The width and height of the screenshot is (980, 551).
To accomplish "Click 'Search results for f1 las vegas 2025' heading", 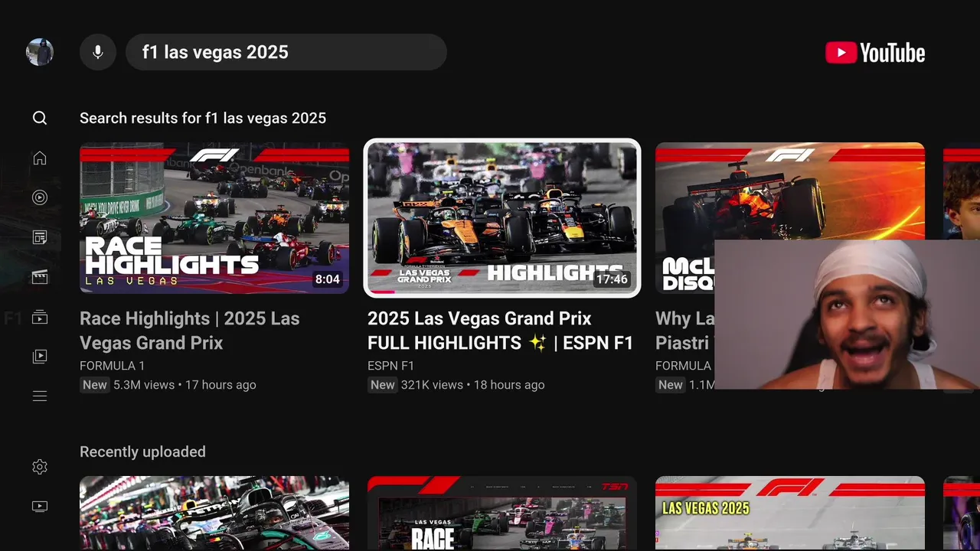I will 203,118.
